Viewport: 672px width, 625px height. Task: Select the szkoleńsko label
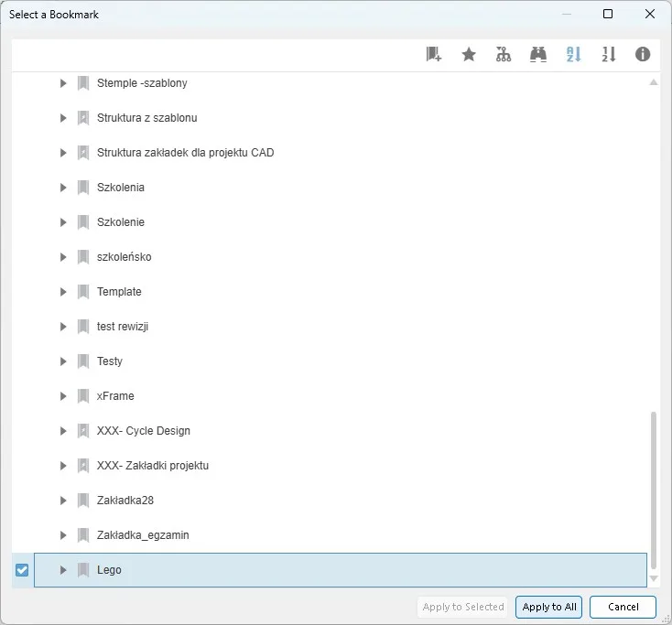(x=124, y=257)
